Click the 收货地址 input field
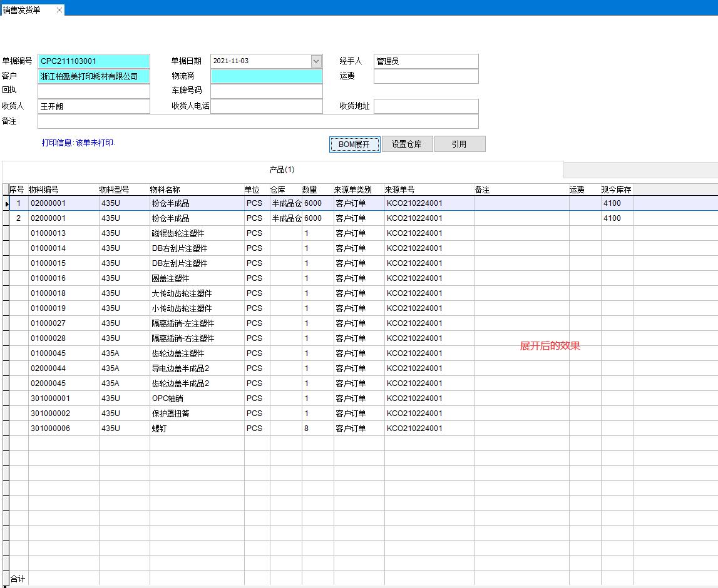The width and height of the screenshot is (718, 588). click(x=426, y=106)
